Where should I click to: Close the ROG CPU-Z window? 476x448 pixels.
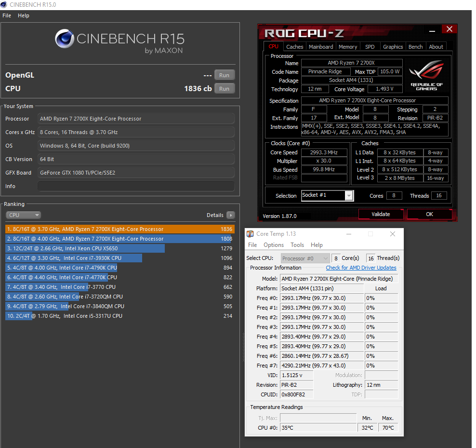(450, 29)
